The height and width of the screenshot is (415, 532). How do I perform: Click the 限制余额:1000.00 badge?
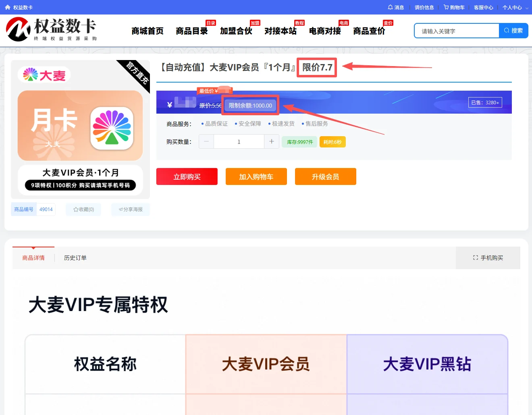tap(250, 106)
